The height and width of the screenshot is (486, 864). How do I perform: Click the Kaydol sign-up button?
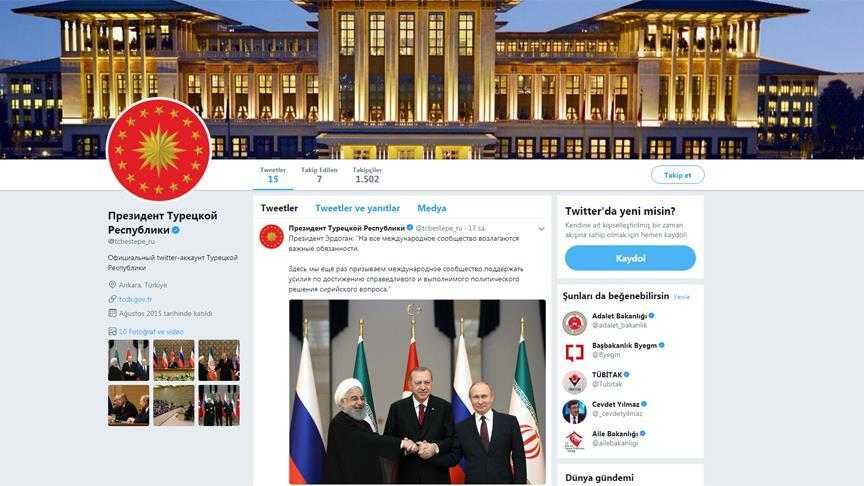(x=630, y=258)
